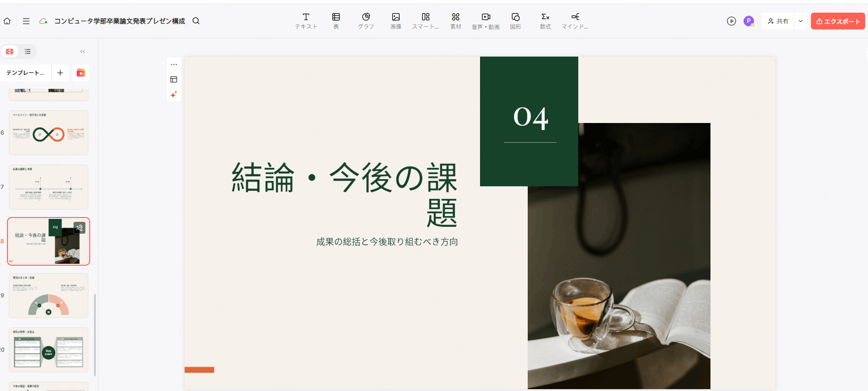Insert a table with 表 tool
Viewport: 868px width, 391px height.
tap(336, 21)
